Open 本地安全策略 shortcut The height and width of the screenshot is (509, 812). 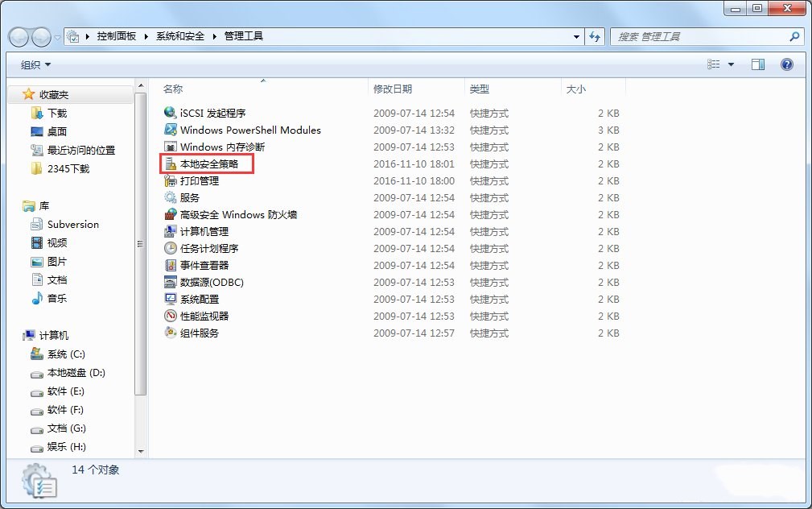tap(199, 163)
